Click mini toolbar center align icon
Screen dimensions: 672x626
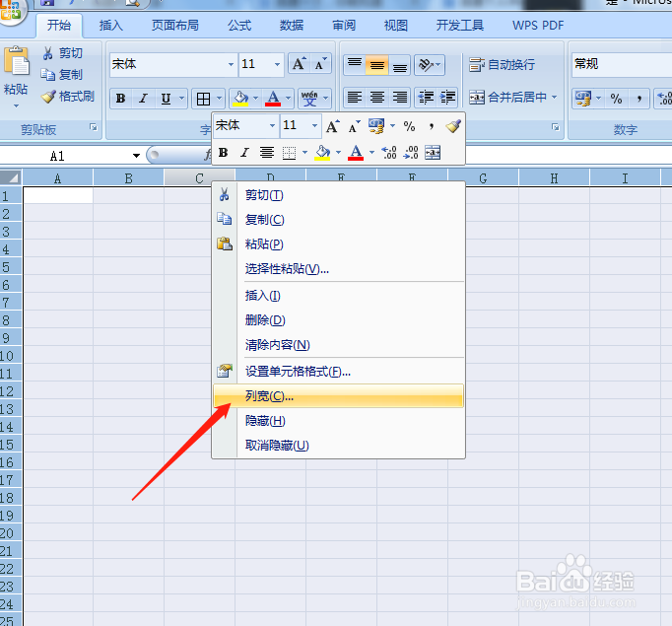click(x=267, y=153)
